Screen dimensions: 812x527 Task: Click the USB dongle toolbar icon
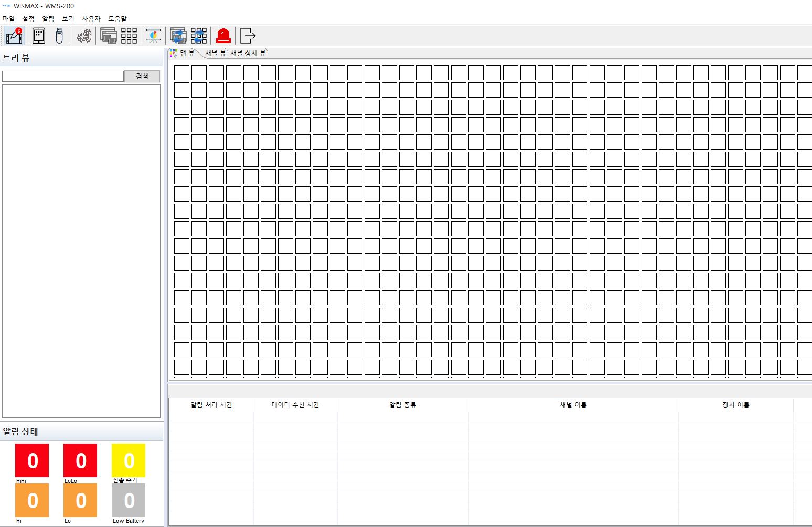[59, 36]
